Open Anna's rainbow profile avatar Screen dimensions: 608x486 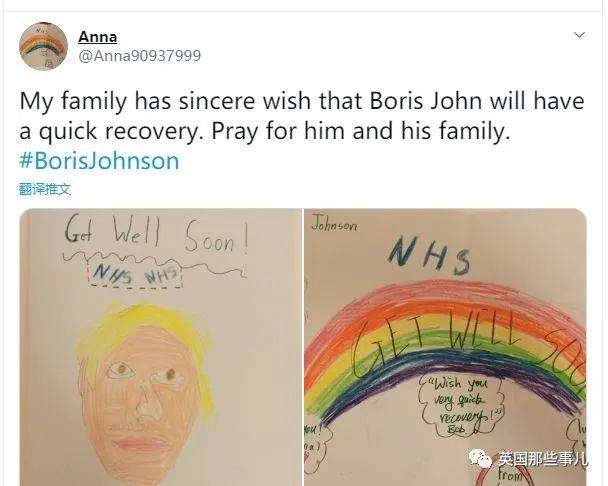pyautogui.click(x=43, y=46)
